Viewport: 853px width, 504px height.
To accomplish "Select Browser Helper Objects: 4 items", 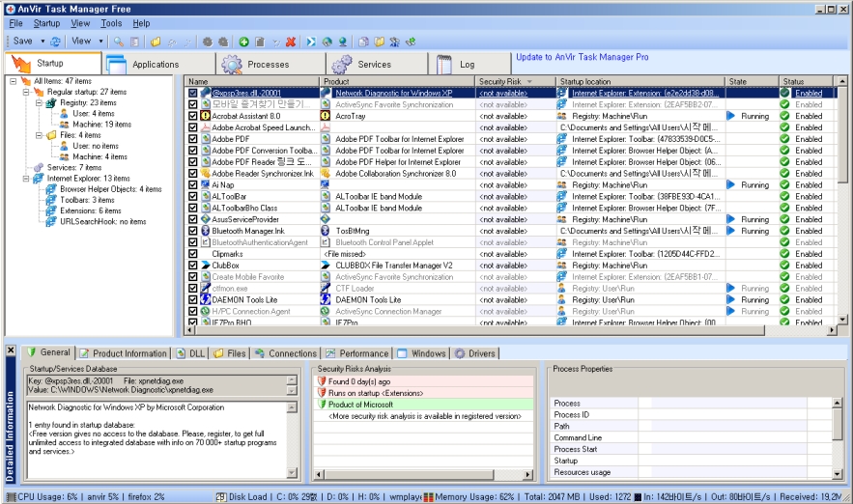I will coord(110,189).
